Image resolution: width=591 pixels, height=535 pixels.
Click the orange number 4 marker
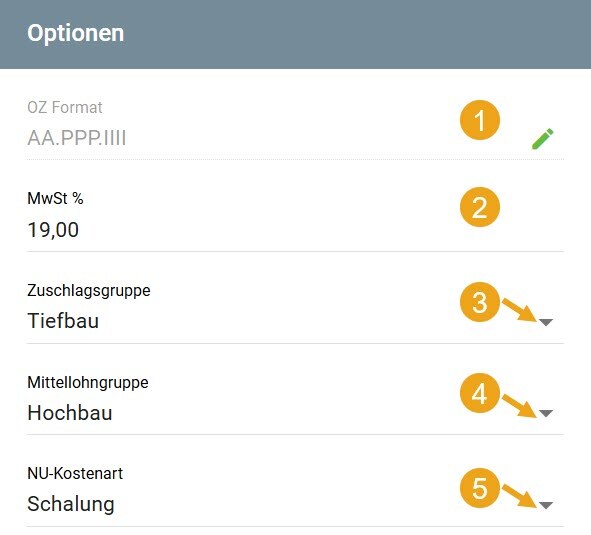tap(480, 393)
